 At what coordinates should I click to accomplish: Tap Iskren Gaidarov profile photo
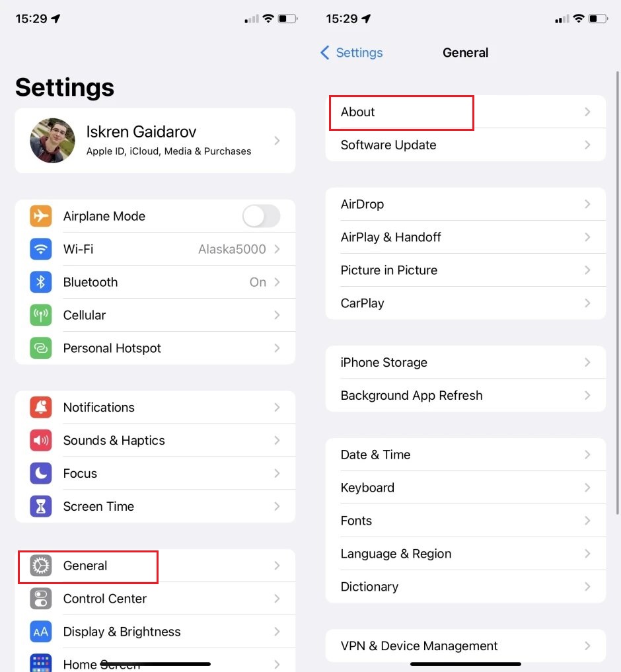[52, 141]
